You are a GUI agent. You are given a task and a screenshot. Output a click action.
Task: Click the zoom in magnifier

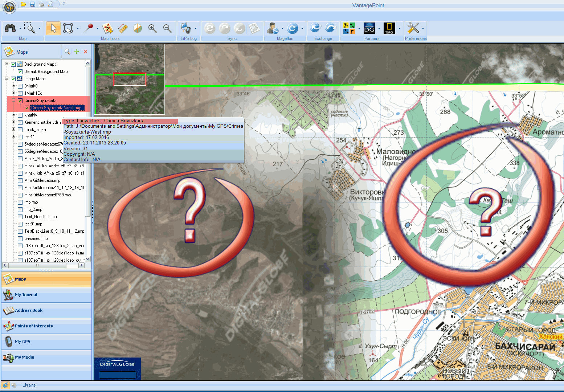coord(152,28)
